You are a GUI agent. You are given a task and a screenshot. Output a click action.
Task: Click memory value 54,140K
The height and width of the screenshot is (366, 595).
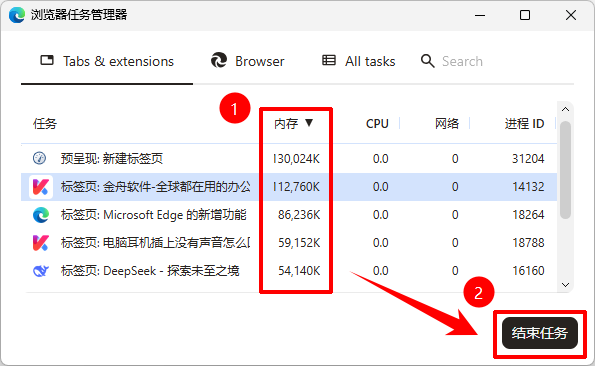click(x=299, y=271)
